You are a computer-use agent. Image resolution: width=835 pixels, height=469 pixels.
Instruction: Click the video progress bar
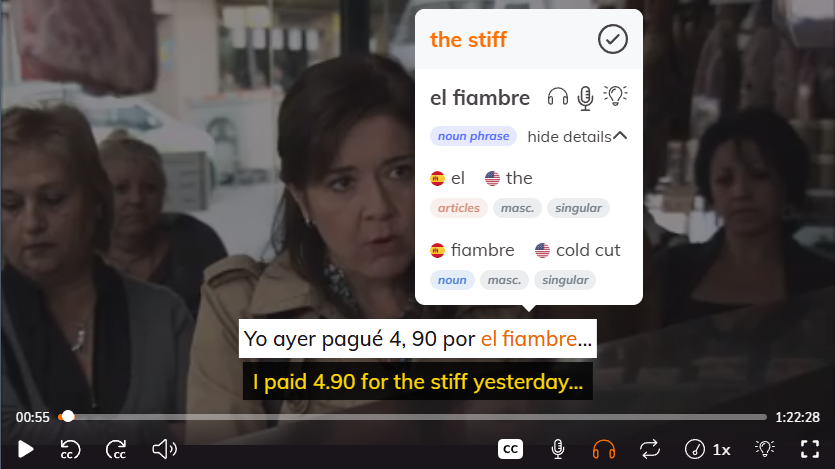(x=412, y=417)
